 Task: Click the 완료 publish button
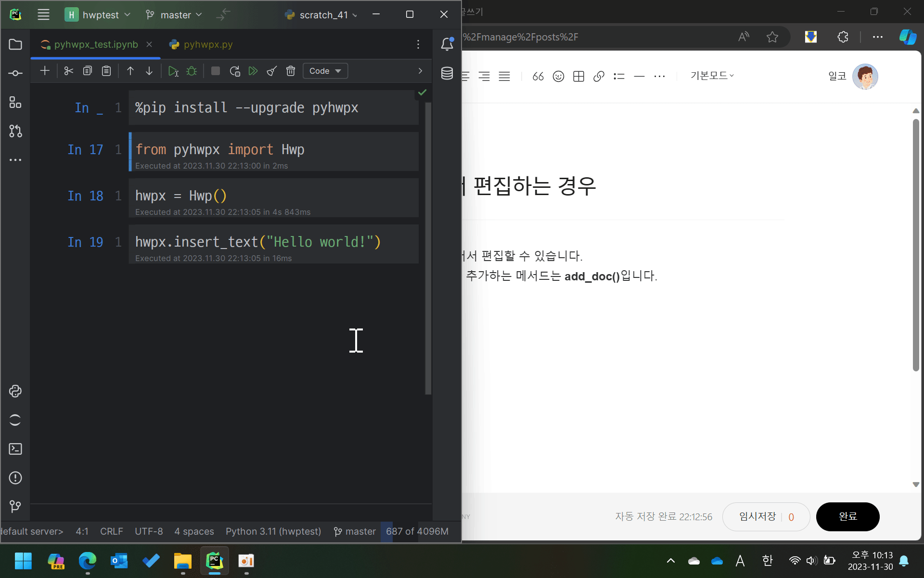847,516
